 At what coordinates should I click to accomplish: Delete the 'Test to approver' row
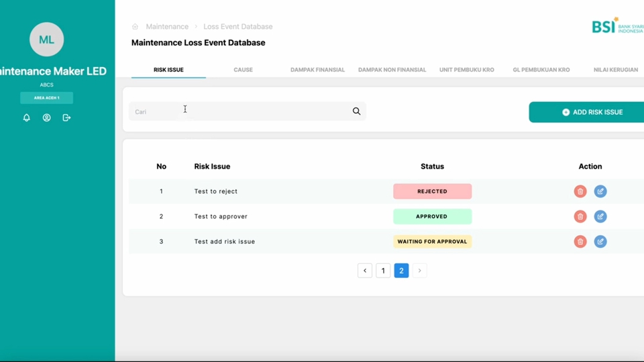580,216
